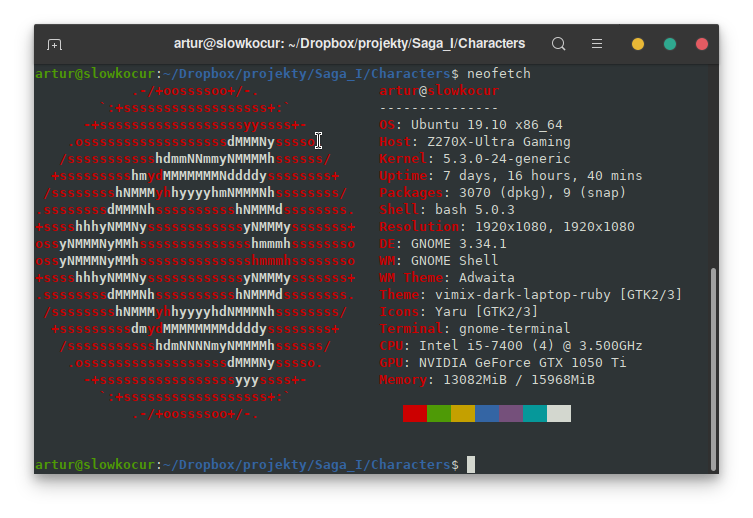Click the teal color block
This screenshot has height=518, width=753.
coord(535,413)
